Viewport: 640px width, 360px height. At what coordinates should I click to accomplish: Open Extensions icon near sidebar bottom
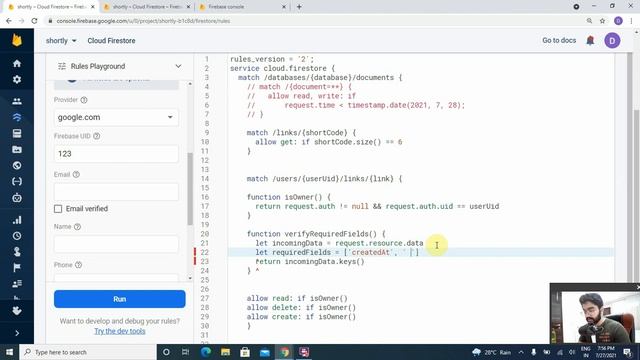pyautogui.click(x=17, y=311)
